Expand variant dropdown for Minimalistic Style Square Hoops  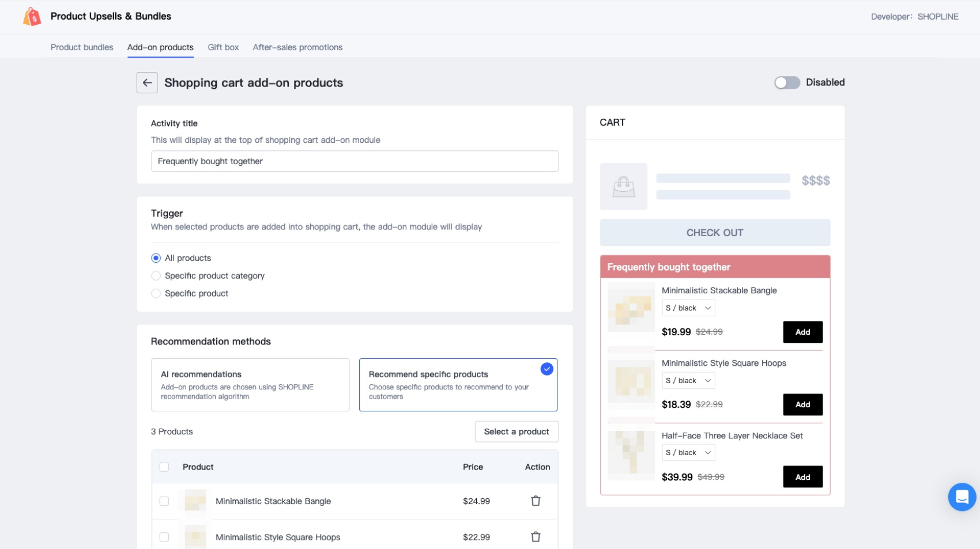pyautogui.click(x=688, y=381)
